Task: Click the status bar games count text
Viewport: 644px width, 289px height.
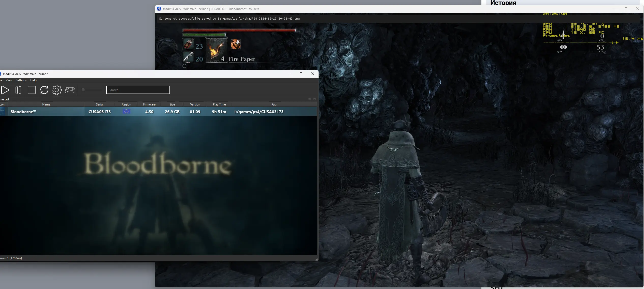Action: click(11, 258)
